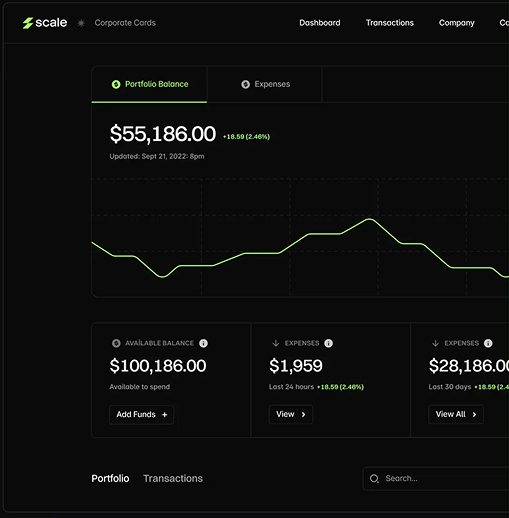
Task: Open Transactions in top navigation
Action: (390, 23)
